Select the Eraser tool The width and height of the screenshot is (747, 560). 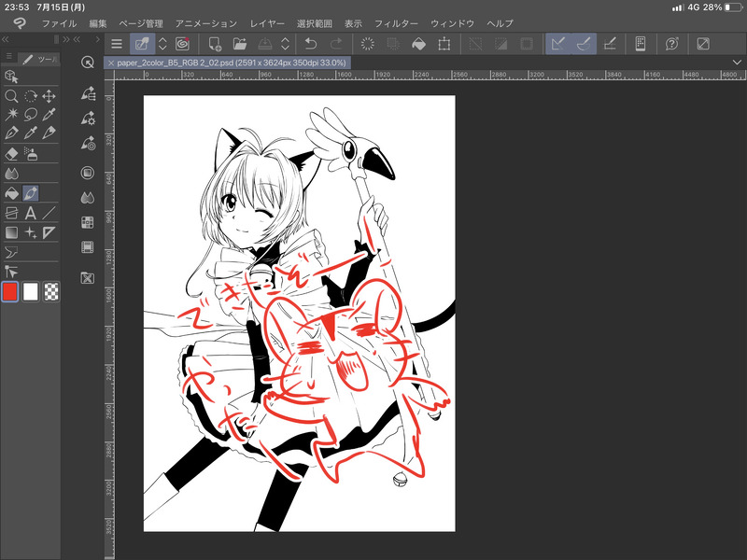[11, 154]
